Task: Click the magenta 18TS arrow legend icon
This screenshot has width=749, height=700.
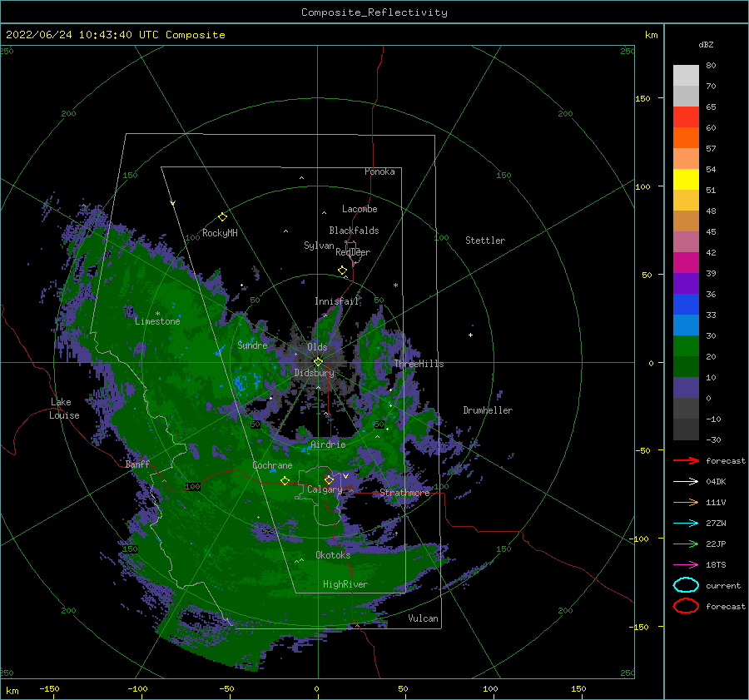Action: click(x=686, y=565)
